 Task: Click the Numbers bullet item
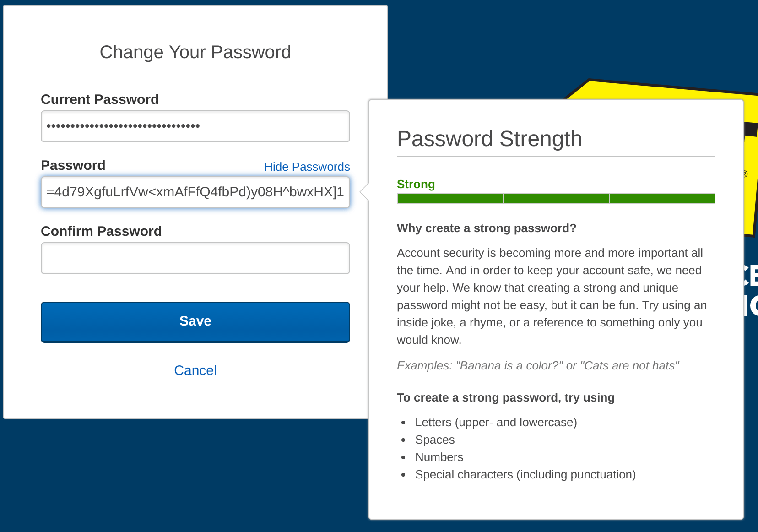click(439, 457)
